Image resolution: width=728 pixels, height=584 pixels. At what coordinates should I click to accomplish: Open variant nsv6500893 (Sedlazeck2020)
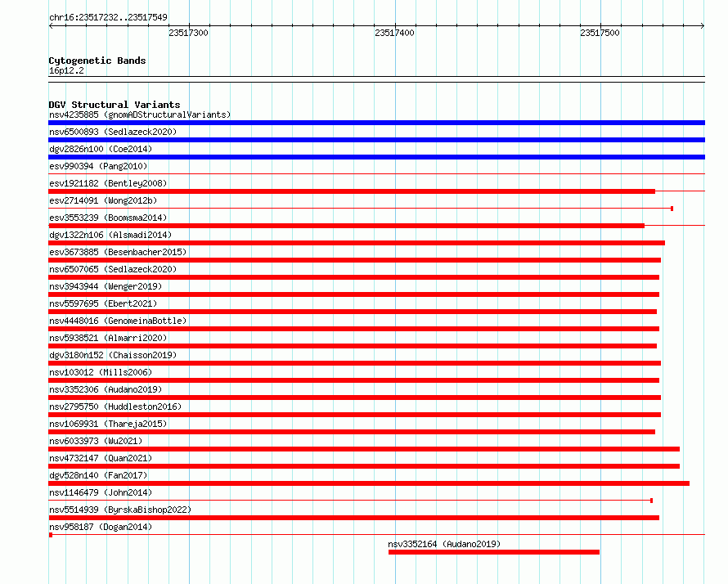(x=113, y=132)
